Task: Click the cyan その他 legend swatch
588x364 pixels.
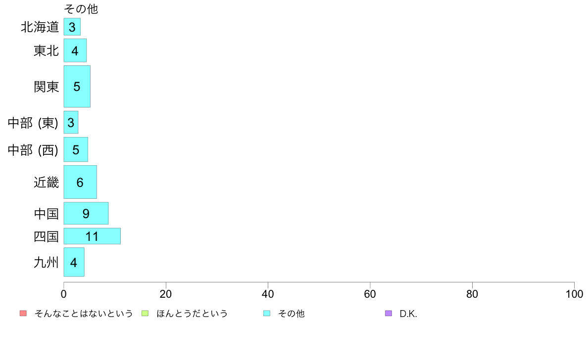Action: click(267, 314)
